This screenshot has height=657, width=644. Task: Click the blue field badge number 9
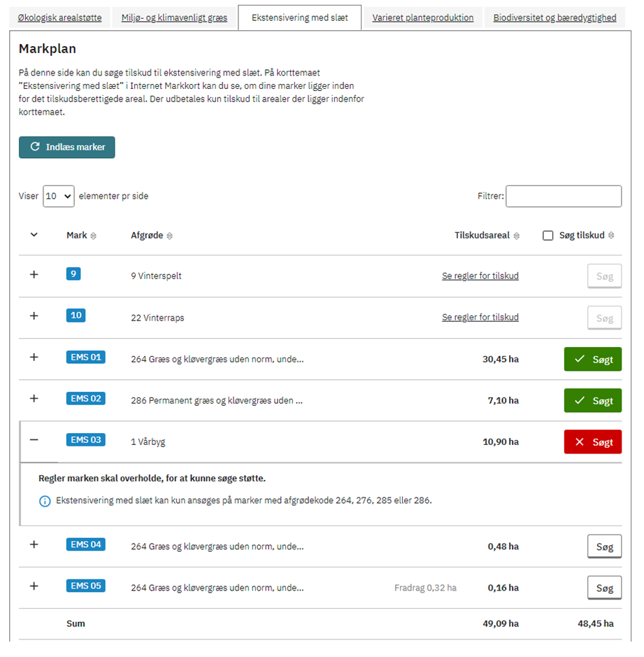pos(73,274)
